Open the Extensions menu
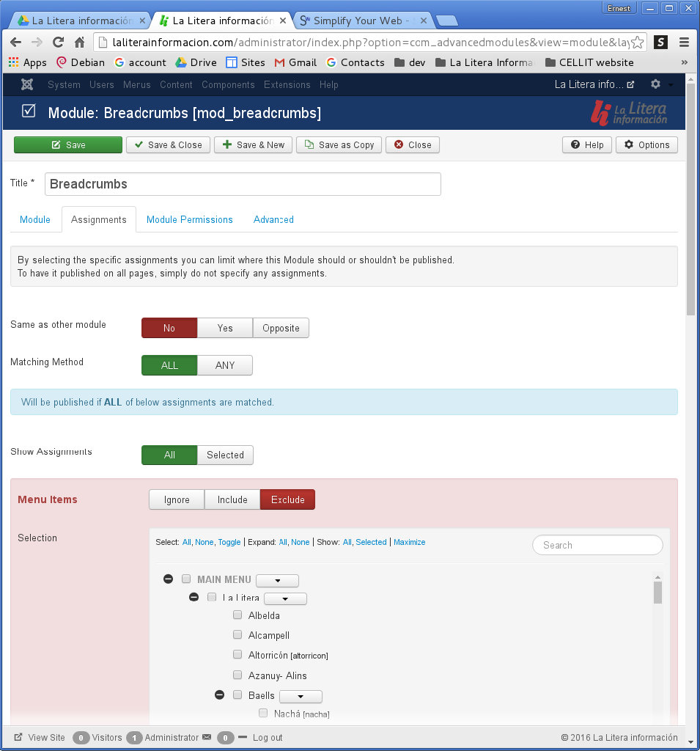This screenshot has height=751, width=700. (287, 84)
